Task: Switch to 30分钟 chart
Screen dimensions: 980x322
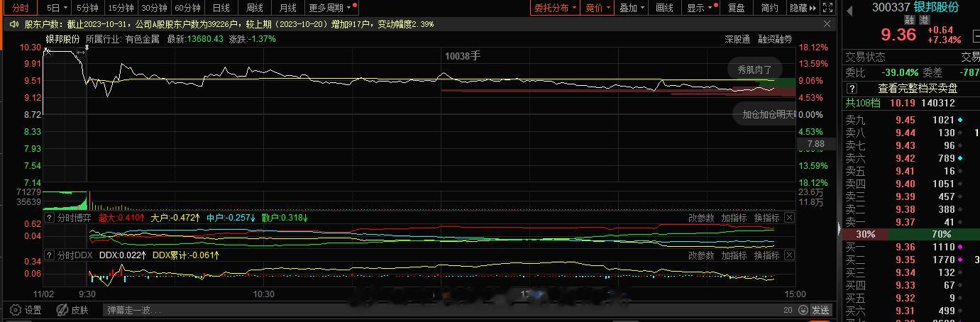Action: click(154, 8)
